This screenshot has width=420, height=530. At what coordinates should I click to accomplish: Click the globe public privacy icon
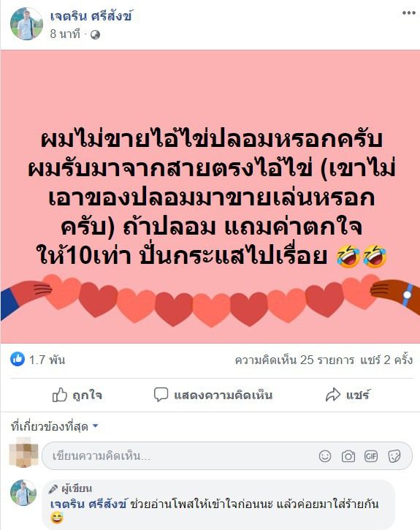click(x=95, y=35)
